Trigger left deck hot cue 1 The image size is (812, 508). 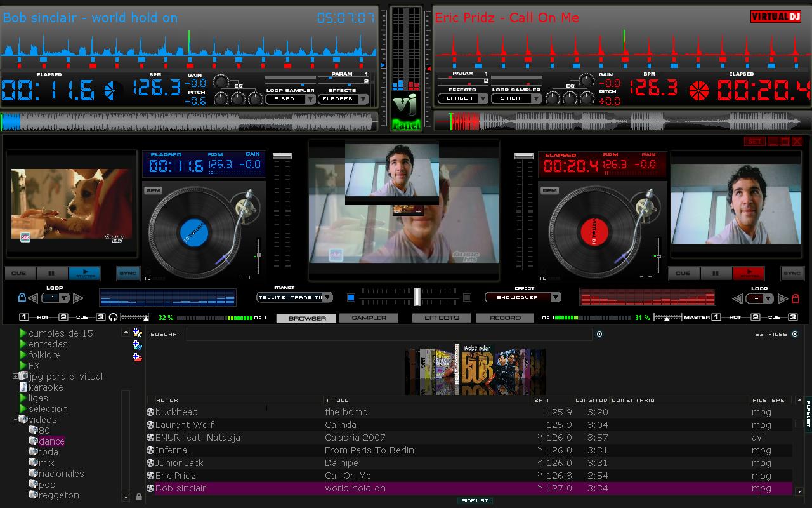tap(24, 317)
